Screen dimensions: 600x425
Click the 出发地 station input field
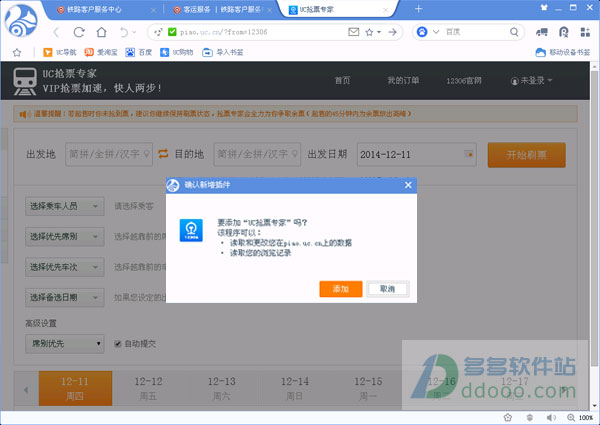click(109, 154)
